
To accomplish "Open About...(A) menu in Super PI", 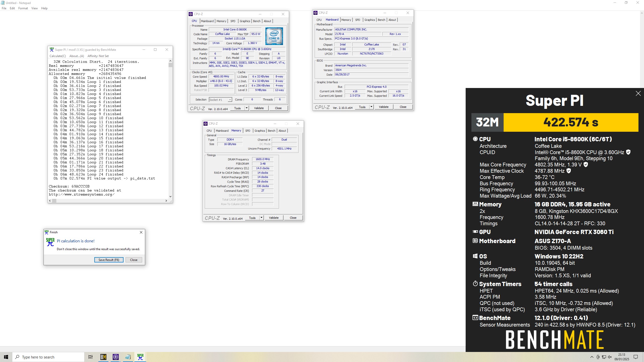I will pyautogui.click(x=77, y=56).
